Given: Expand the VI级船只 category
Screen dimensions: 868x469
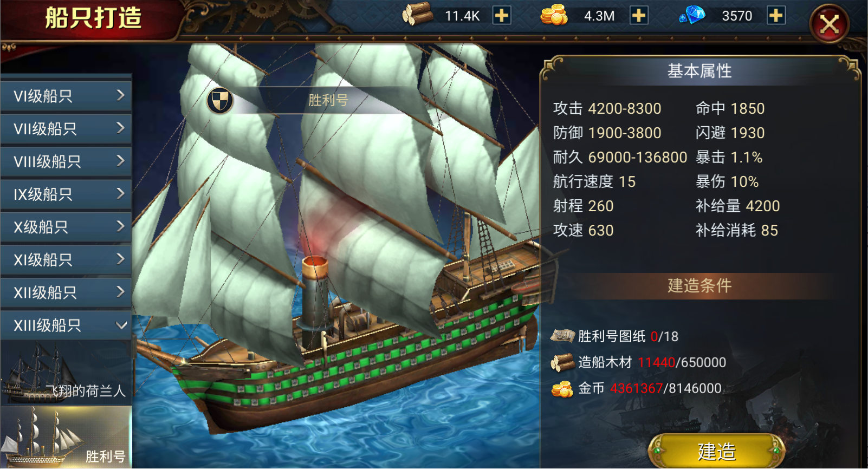Looking at the screenshot, I should point(66,96).
